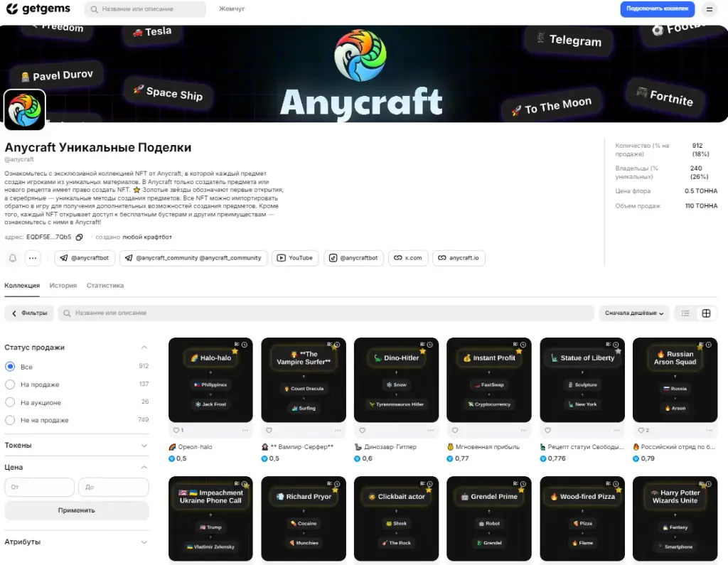The height and width of the screenshot is (565, 728).
Task: Open the 'Жемчуг' header link
Action: click(232, 9)
